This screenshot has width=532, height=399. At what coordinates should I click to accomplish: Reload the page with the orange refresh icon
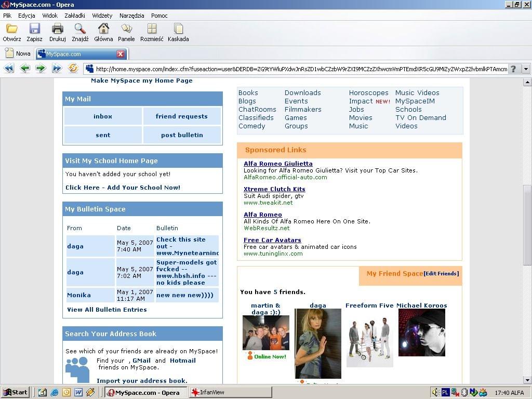tap(73, 69)
